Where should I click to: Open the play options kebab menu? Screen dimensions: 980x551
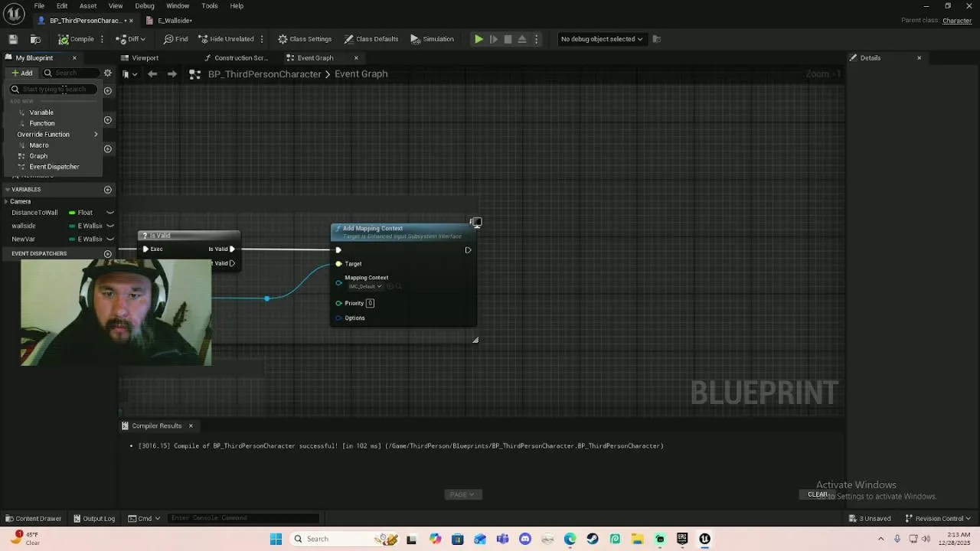(536, 39)
